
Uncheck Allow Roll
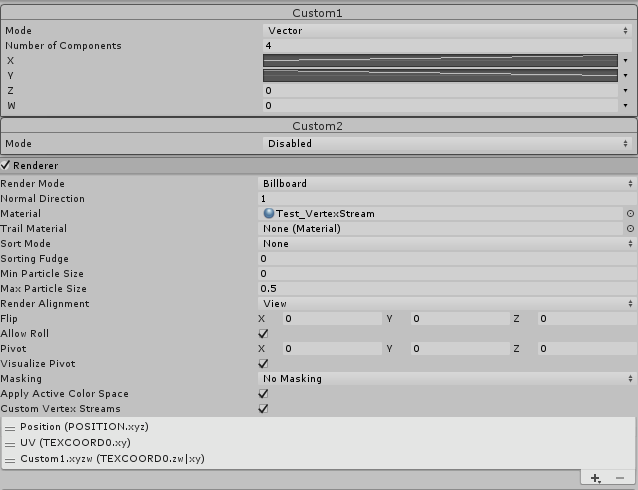[x=263, y=334]
